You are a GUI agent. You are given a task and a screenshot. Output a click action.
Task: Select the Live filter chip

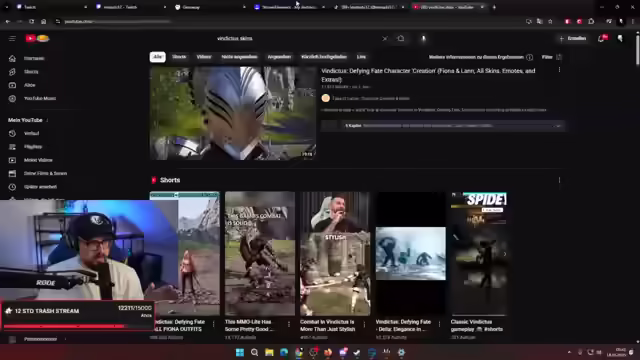coord(361,57)
